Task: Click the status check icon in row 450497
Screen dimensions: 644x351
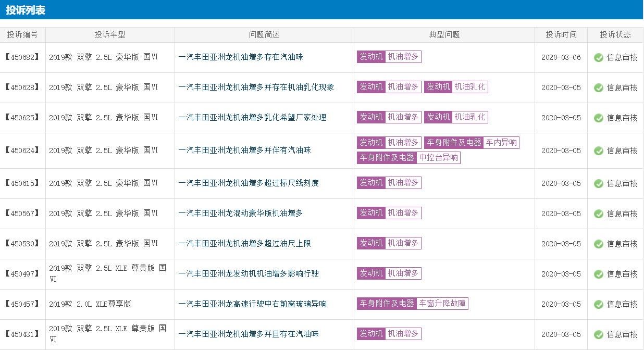Action: click(x=599, y=274)
